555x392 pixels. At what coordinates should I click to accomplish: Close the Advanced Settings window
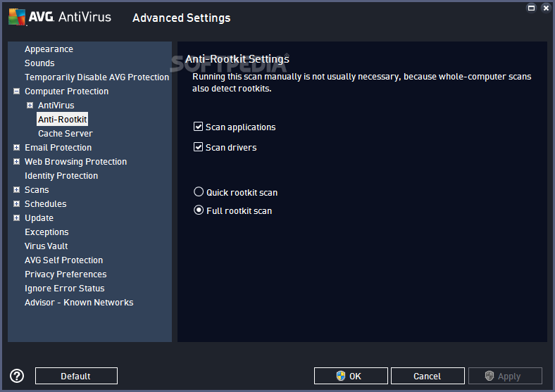point(546,8)
